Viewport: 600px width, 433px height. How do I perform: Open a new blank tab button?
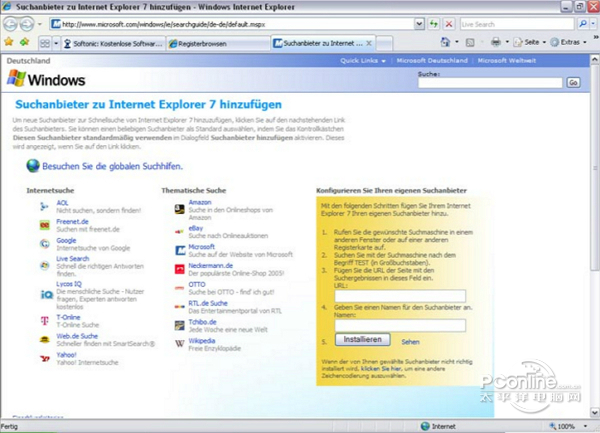pos(385,43)
